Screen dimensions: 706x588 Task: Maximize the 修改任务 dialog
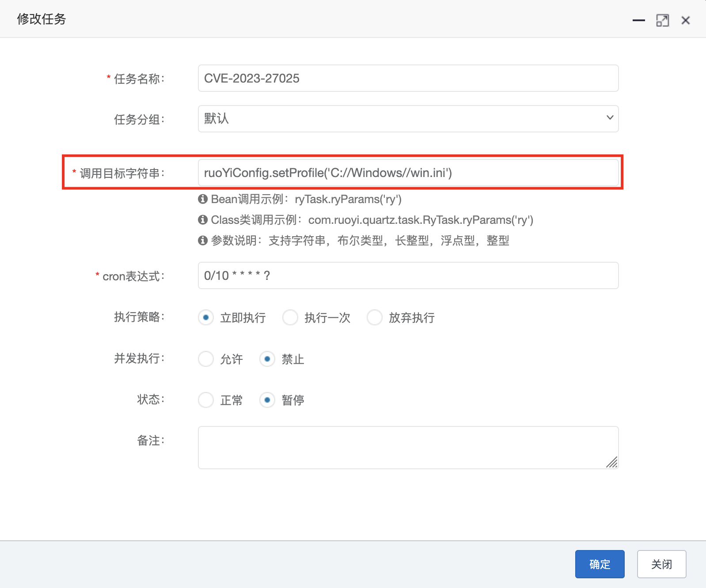click(x=662, y=20)
